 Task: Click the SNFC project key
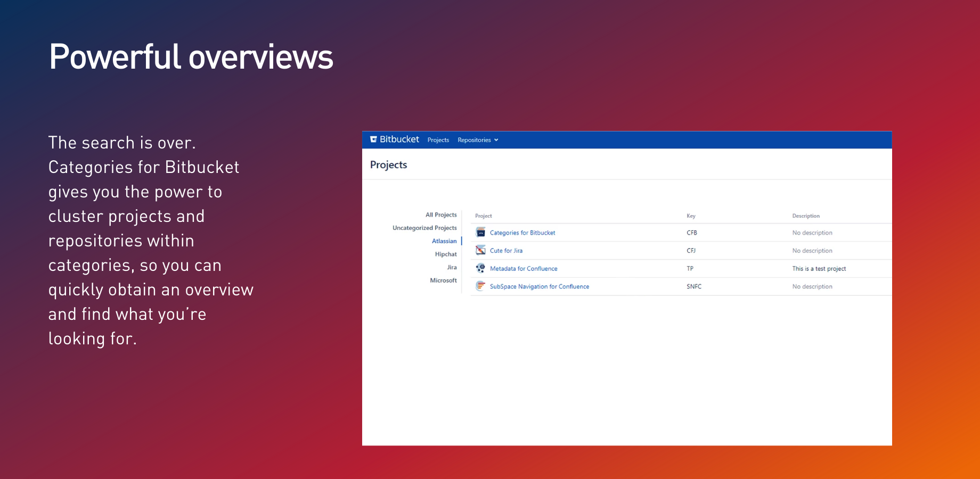click(694, 286)
